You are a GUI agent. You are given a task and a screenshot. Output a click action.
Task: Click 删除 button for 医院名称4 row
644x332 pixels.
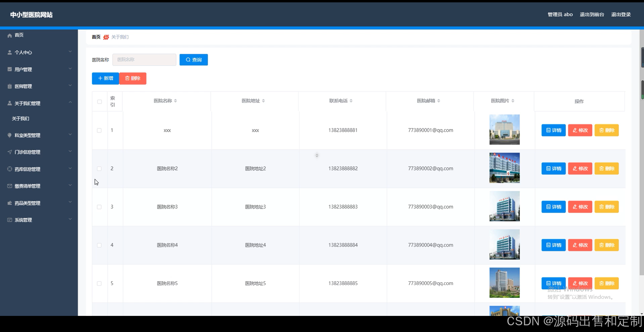[606, 245]
